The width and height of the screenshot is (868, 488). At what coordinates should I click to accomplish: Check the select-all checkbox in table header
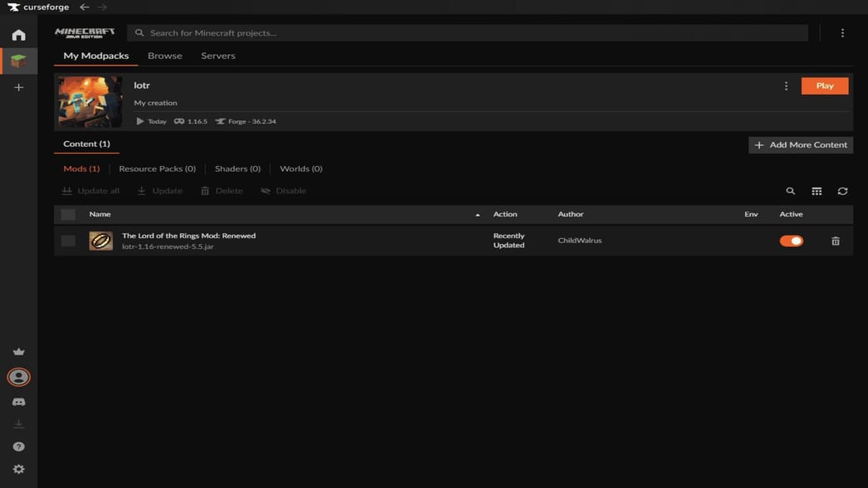click(68, 214)
